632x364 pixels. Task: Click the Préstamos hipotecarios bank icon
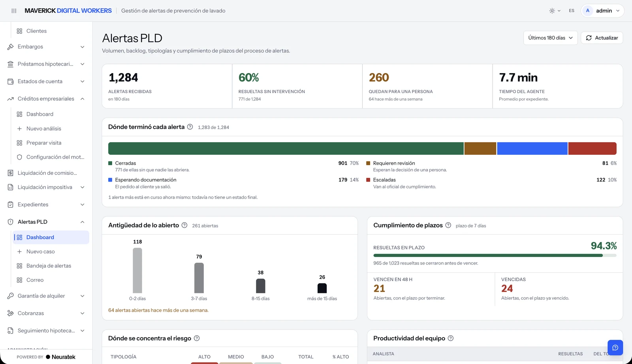click(11, 64)
